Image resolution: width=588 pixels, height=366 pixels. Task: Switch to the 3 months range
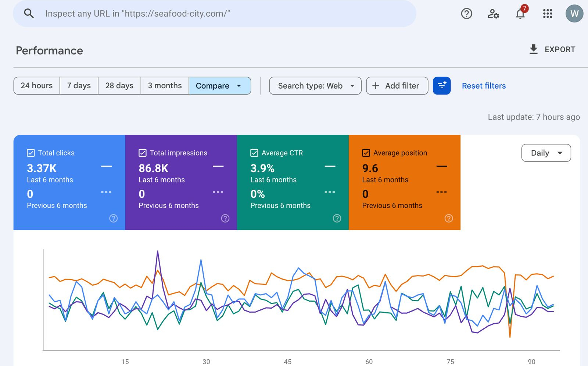165,86
